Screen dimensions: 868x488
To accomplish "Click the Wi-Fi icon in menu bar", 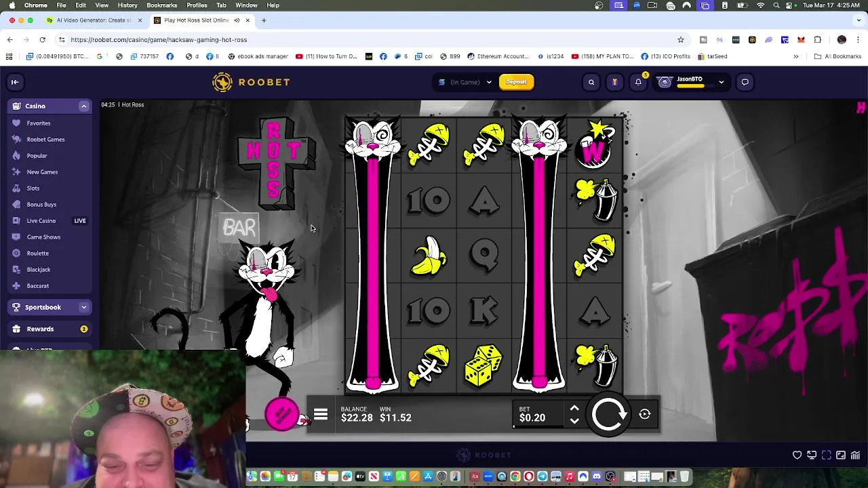I will [760, 5].
